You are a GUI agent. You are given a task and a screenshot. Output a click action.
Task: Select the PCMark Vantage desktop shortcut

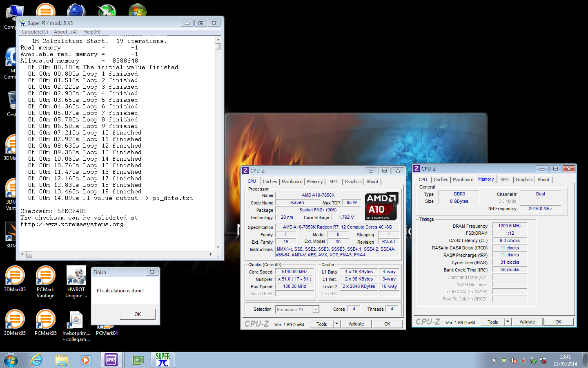[x=45, y=282]
